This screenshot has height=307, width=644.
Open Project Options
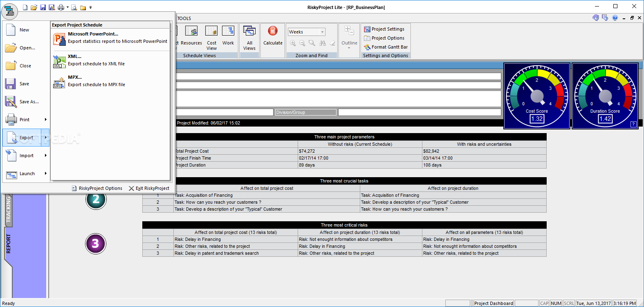point(384,38)
